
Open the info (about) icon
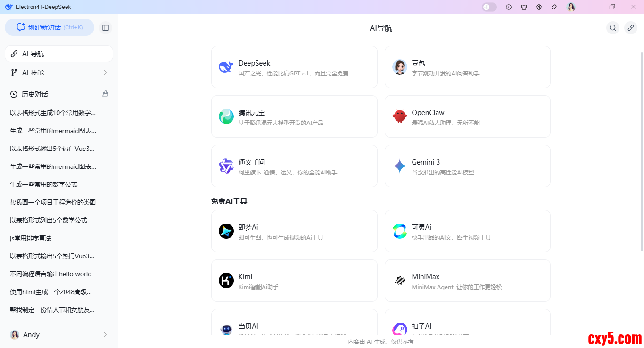tap(509, 7)
